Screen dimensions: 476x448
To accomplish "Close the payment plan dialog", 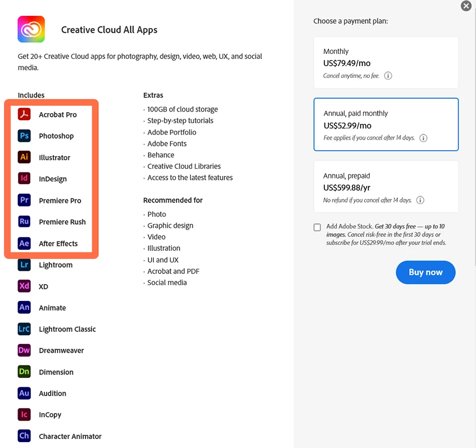I will tap(466, 6).
